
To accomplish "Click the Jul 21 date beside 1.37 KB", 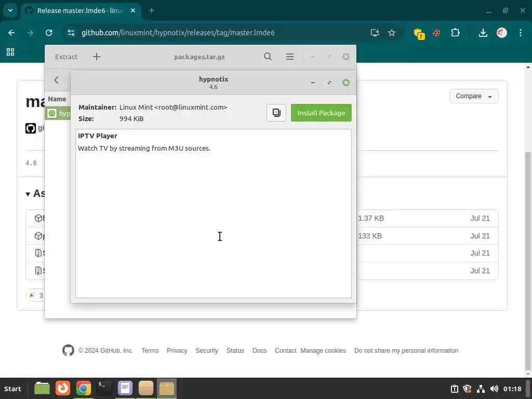I will 480,219.
